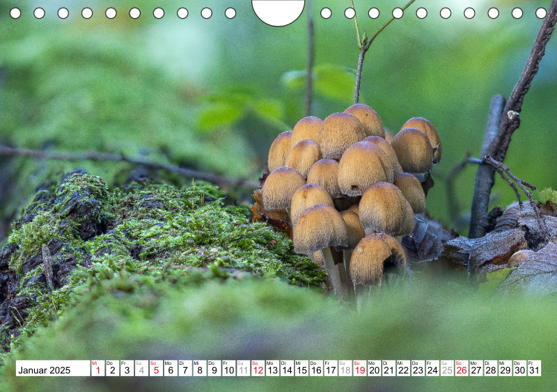Select red Sunday 12 cell
Image resolution: width=557 pixels, height=392 pixels.
pos(258,368)
